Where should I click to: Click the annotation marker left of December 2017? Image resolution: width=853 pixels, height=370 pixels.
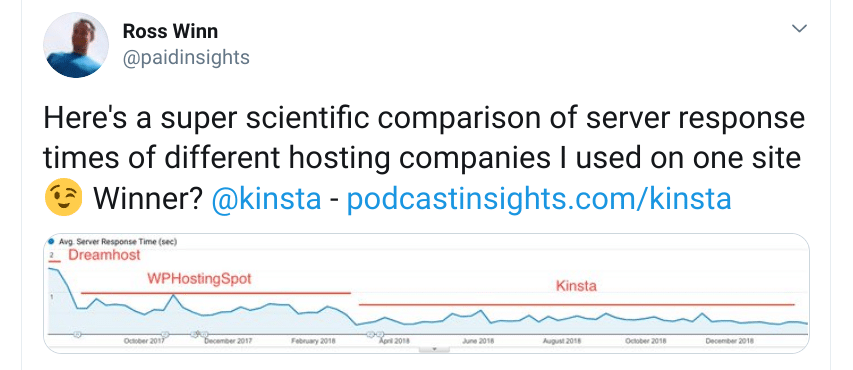pyautogui.click(x=194, y=334)
